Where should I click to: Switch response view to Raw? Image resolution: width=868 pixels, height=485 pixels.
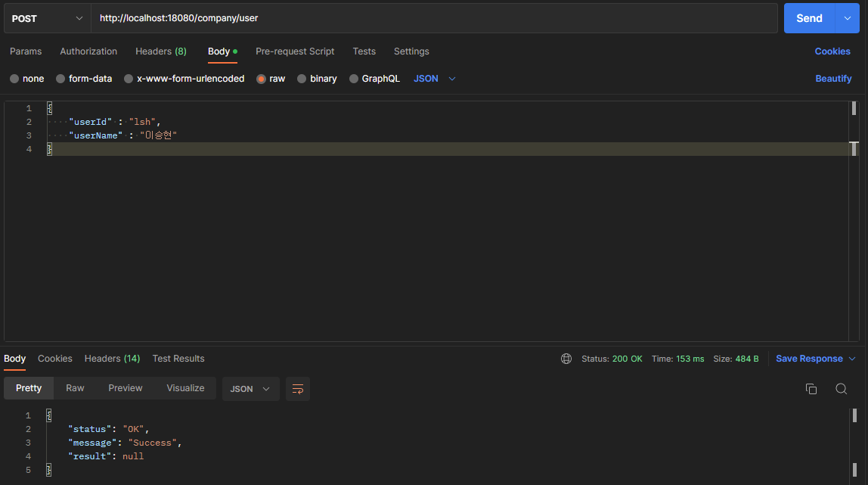[75, 388]
